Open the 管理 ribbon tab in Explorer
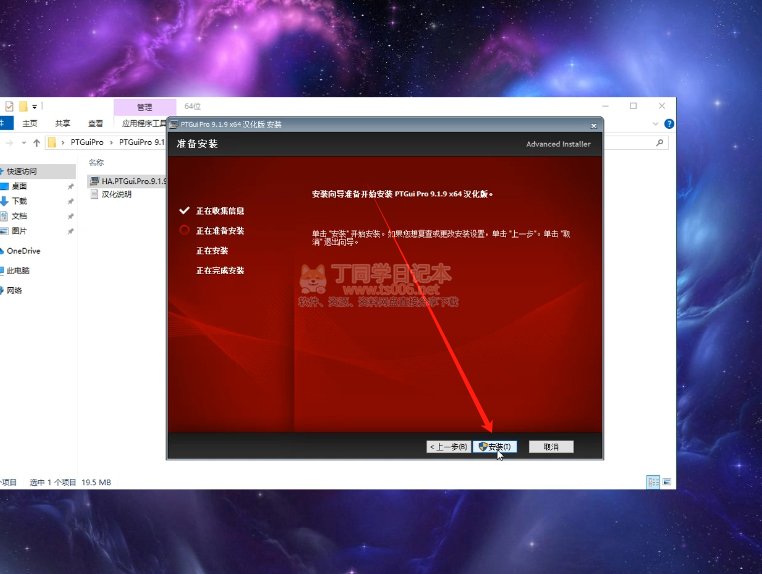The width and height of the screenshot is (762, 574). click(x=144, y=107)
